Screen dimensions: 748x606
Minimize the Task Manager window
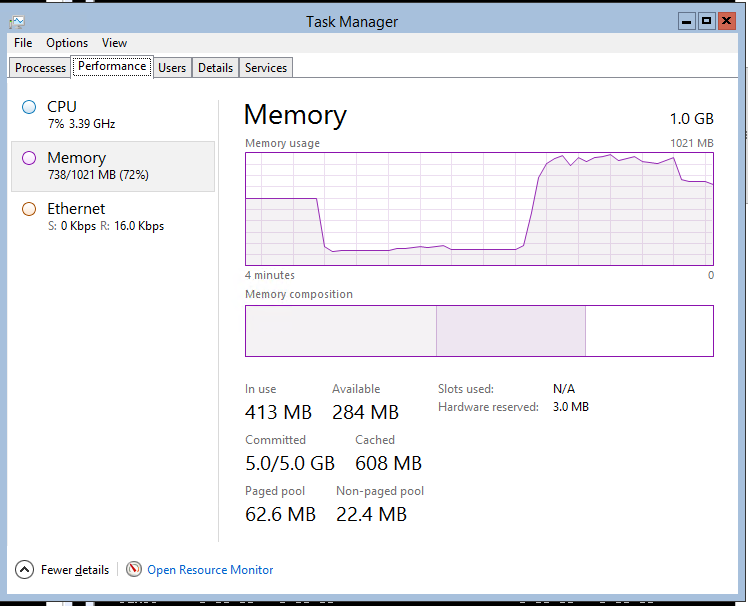[x=686, y=21]
